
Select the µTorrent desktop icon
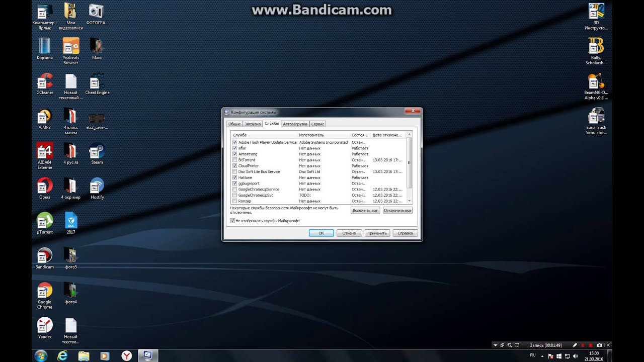45,223
